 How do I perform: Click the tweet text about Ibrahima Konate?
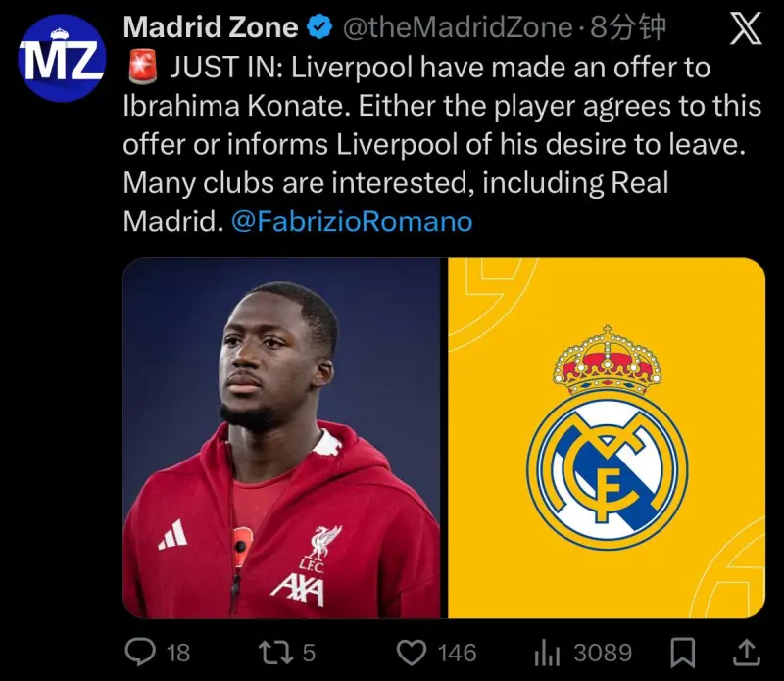pos(443,144)
